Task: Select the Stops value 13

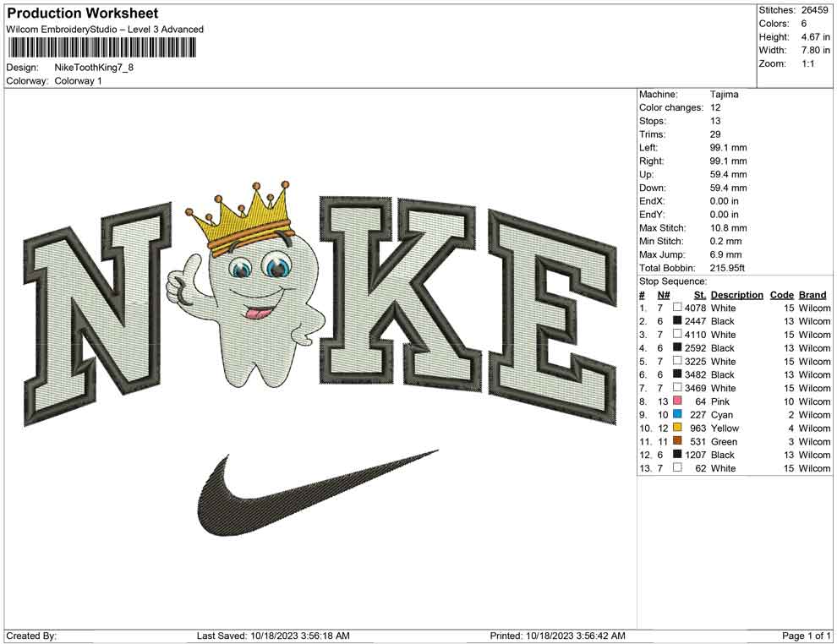Action: (715, 121)
